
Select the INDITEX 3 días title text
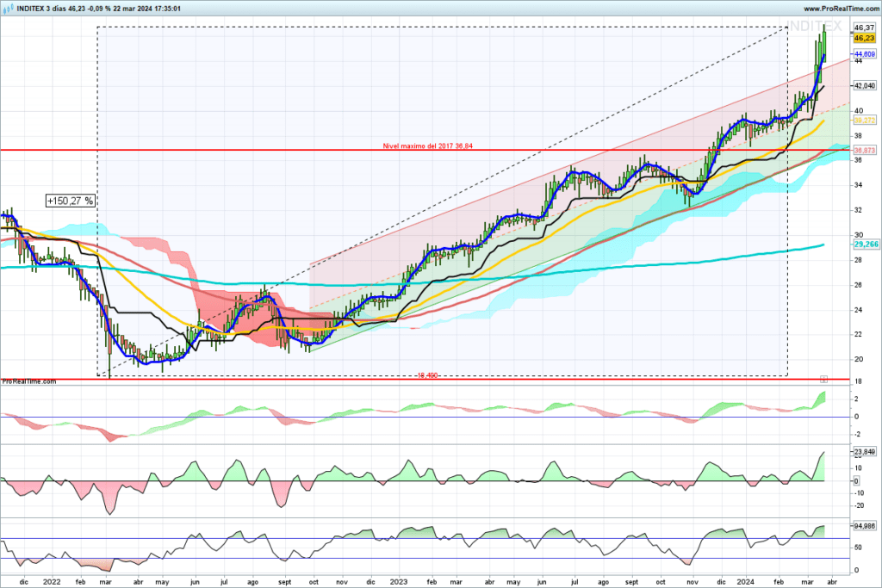41,9
